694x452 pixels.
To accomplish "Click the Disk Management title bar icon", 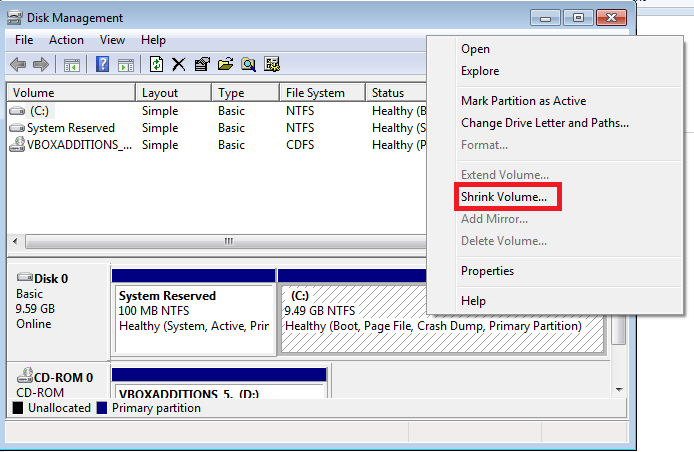I will click(x=15, y=18).
